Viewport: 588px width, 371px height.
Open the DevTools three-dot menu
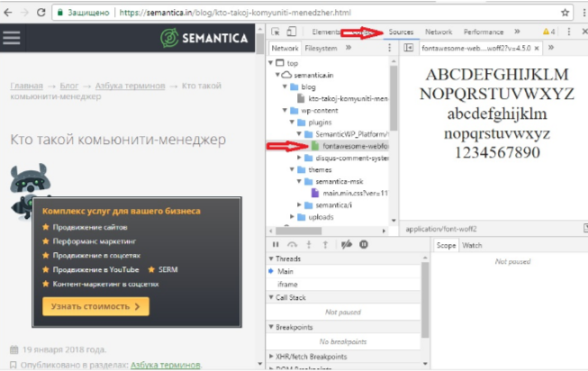[x=568, y=32]
